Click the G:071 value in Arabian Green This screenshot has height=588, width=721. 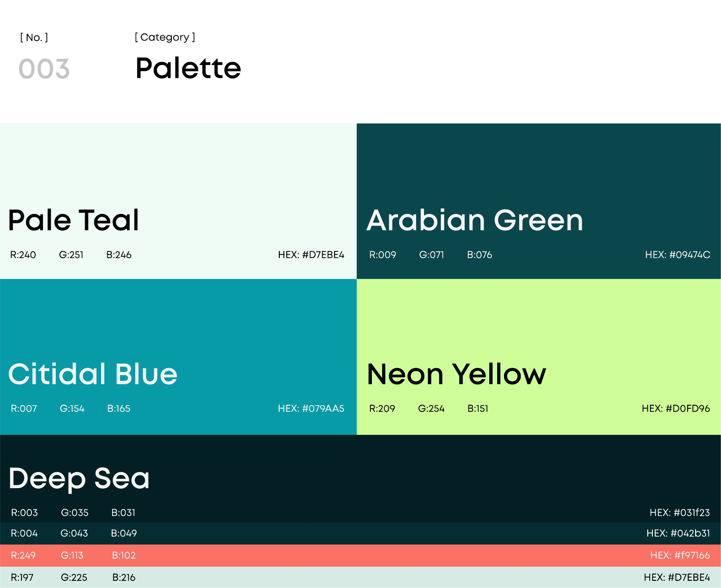click(431, 255)
